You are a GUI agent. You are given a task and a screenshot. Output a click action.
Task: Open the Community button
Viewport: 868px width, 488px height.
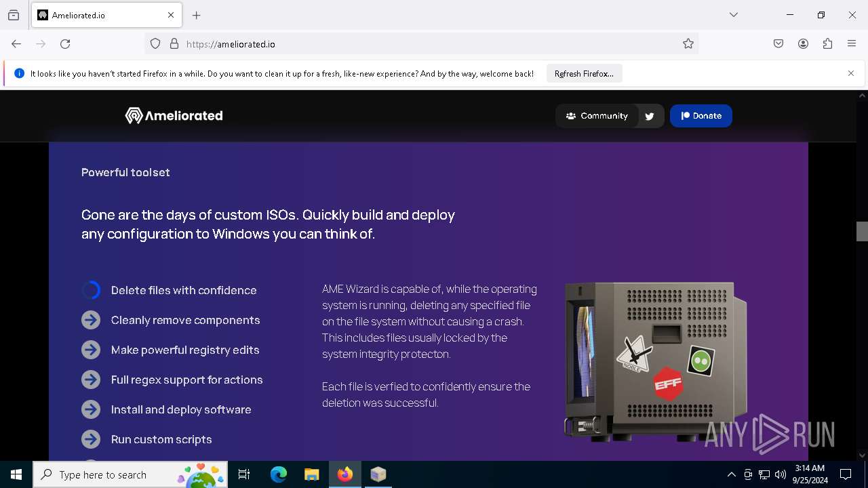point(597,116)
